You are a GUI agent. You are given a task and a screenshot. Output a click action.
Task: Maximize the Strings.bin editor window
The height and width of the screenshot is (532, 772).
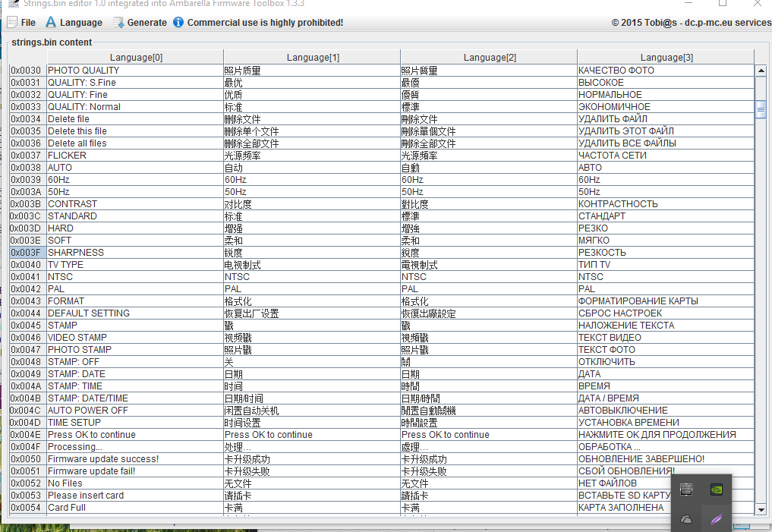pos(722,4)
